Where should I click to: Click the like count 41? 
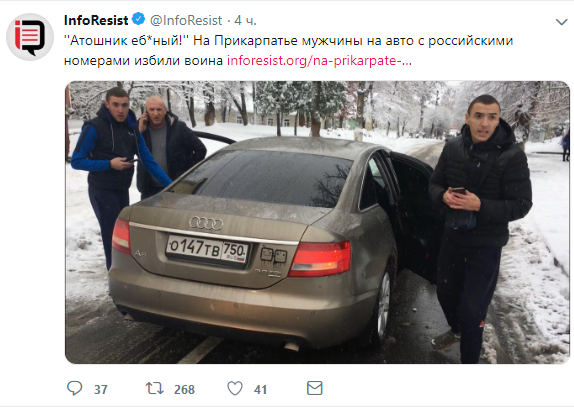click(x=260, y=389)
